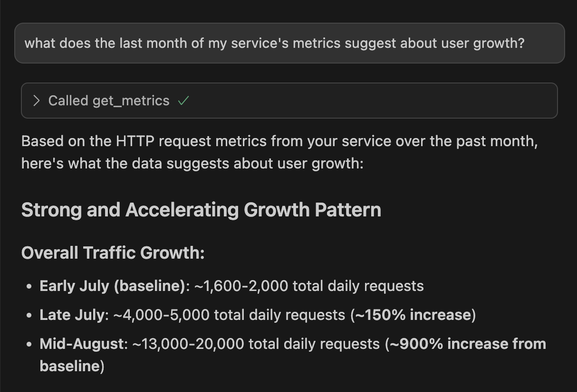Click the chevron beside Called get_metrics

37,100
